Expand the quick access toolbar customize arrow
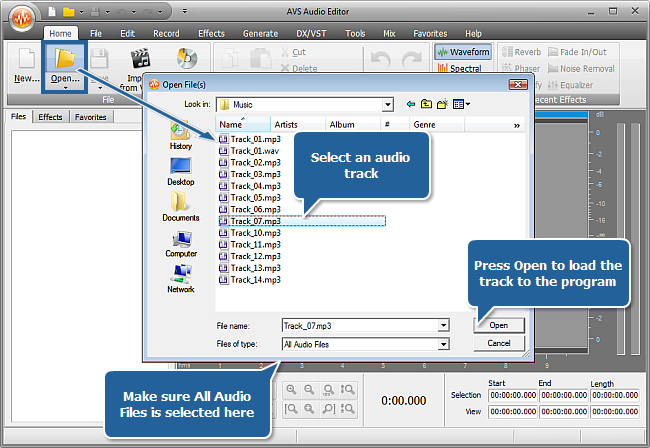 (x=185, y=11)
